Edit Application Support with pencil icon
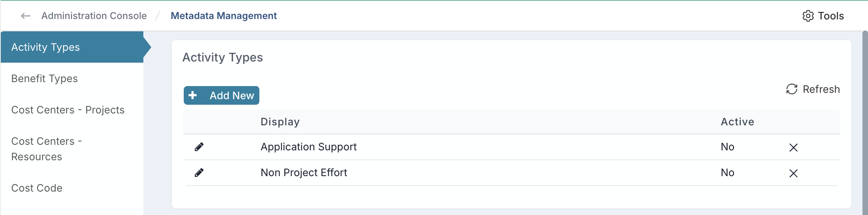 tap(199, 147)
